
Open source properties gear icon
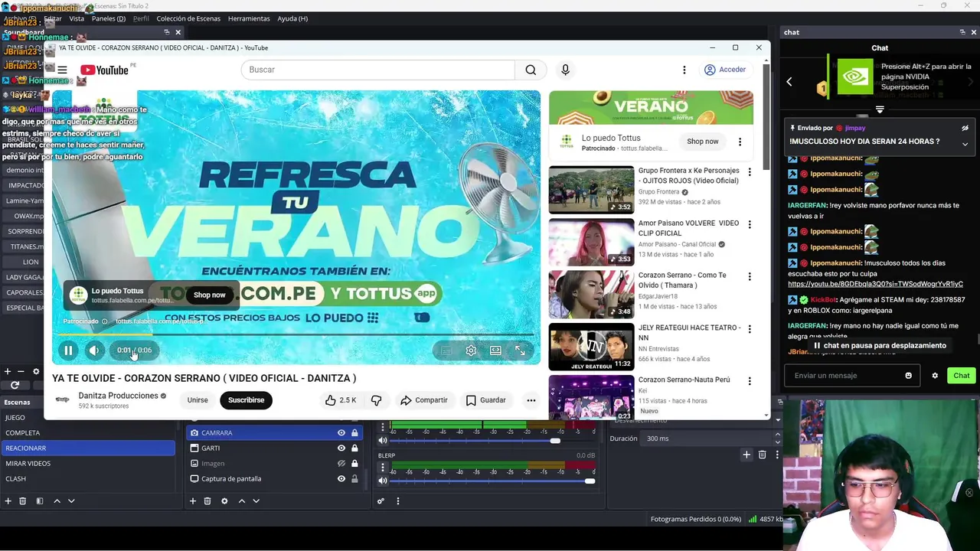click(x=224, y=501)
